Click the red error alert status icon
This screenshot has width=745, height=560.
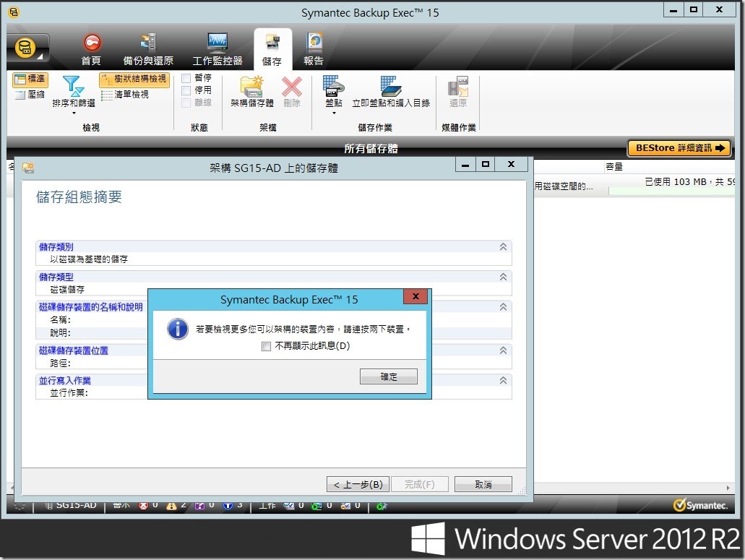tap(143, 507)
